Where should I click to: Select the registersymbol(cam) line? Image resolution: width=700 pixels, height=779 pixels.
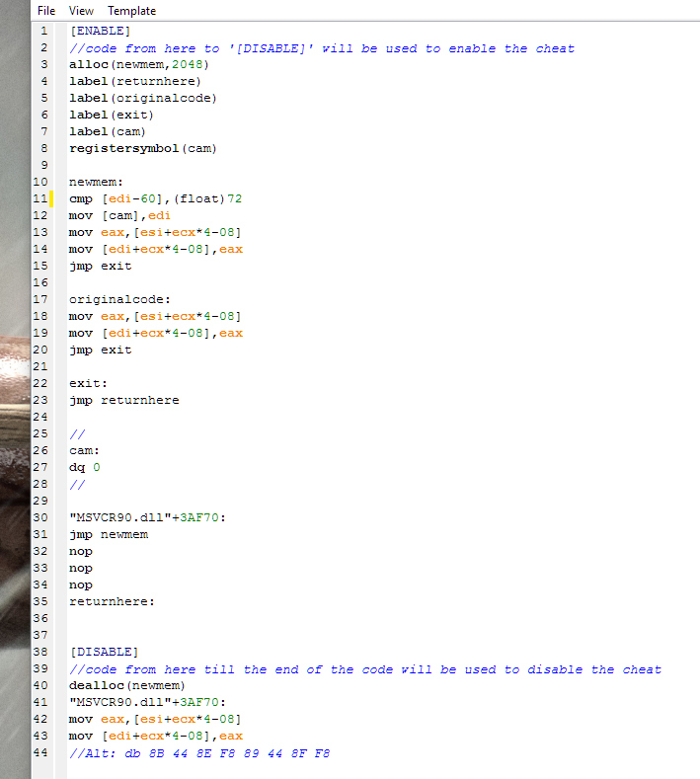coord(142,148)
